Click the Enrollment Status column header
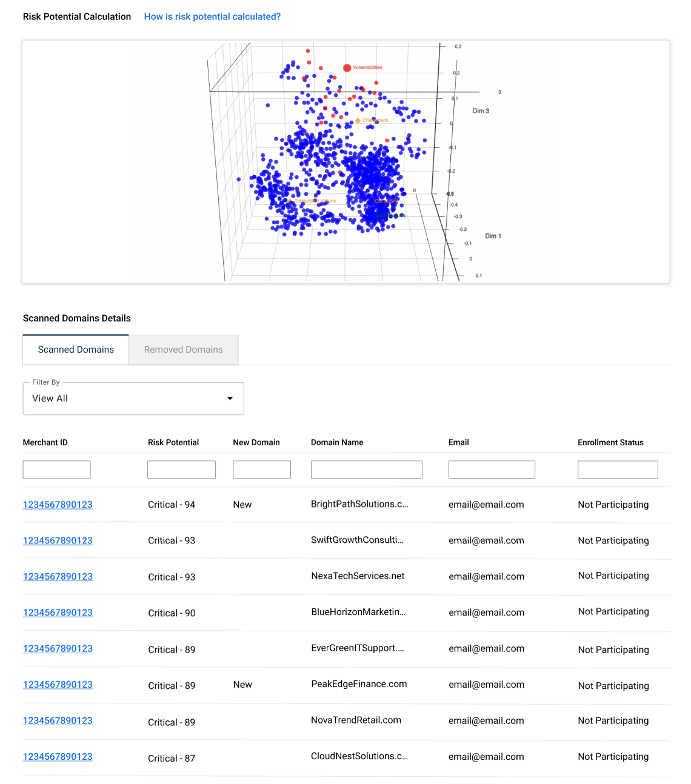 pyautogui.click(x=610, y=442)
